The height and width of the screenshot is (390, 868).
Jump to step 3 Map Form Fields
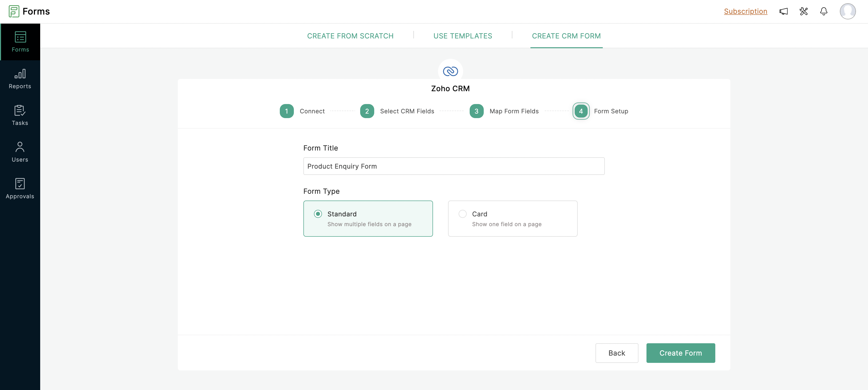[x=476, y=111]
